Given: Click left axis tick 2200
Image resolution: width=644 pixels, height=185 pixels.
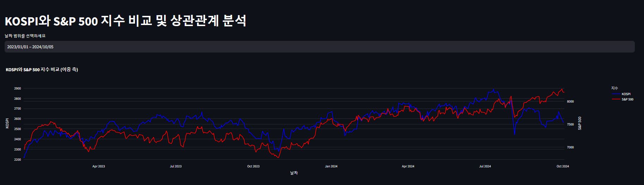Looking at the screenshot, I should click(17, 160).
